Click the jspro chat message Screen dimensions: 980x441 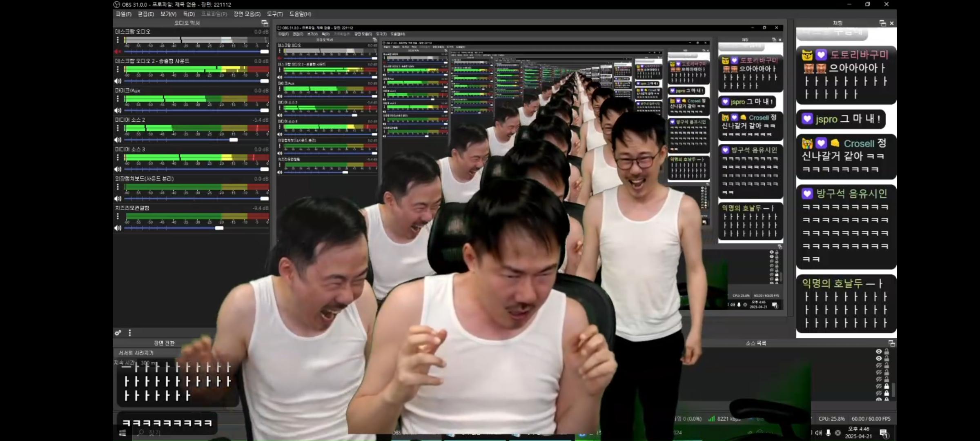(841, 119)
